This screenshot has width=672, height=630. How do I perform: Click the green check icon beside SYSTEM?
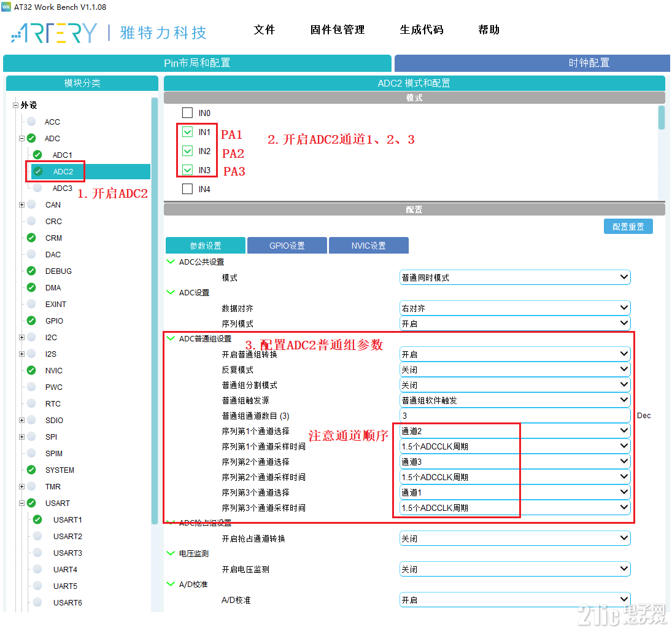tap(31, 470)
